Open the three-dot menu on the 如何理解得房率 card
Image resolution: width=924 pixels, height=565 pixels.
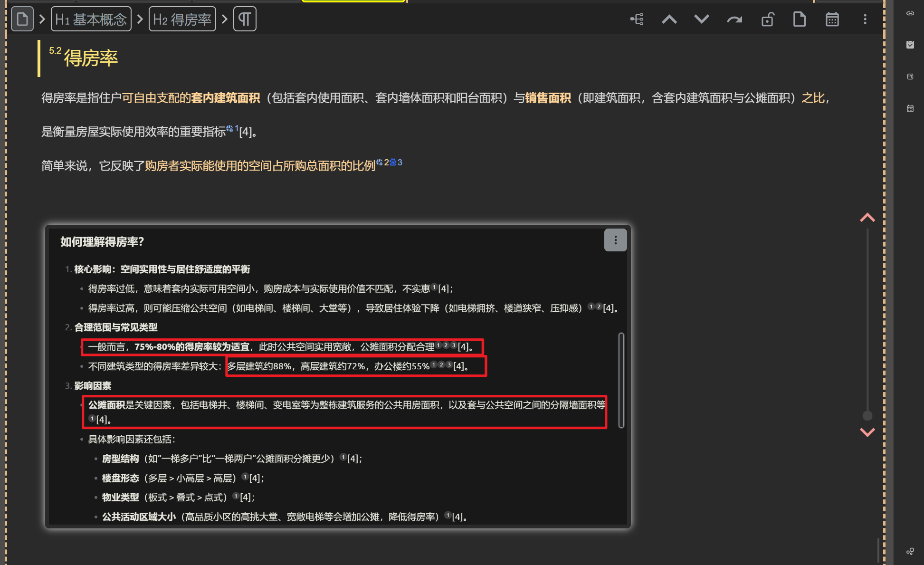pos(615,240)
